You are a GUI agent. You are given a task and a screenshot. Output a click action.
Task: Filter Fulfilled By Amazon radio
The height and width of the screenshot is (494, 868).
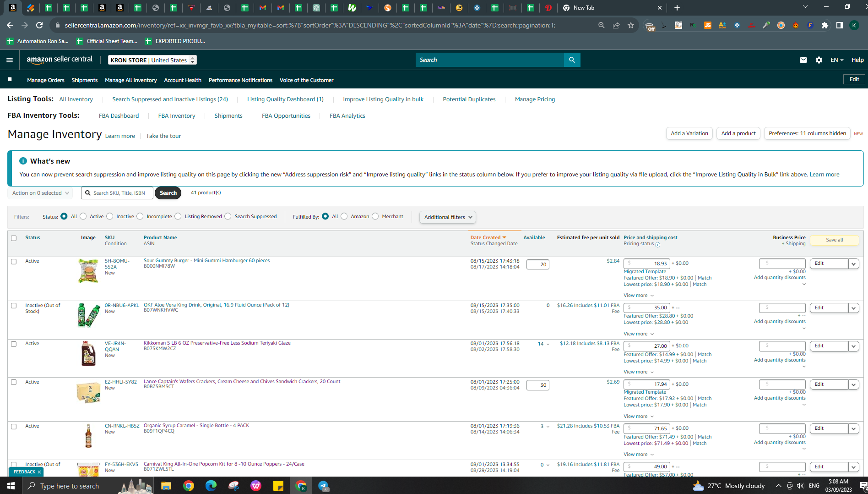click(344, 216)
